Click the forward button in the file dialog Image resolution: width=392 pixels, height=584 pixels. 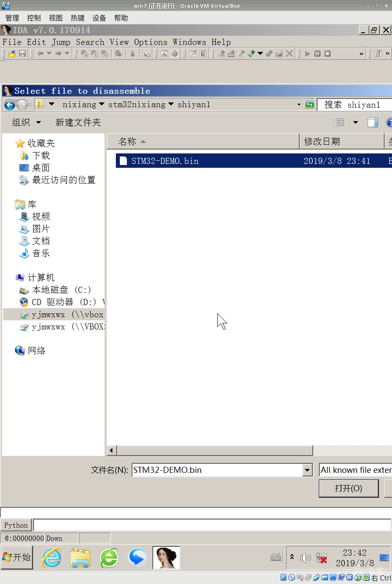click(22, 105)
